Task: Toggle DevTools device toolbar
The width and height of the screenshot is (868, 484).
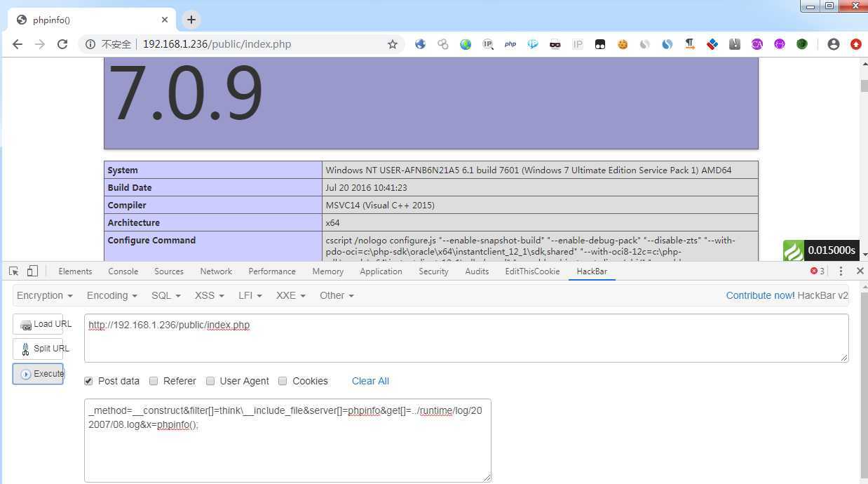Action: pyautogui.click(x=32, y=271)
